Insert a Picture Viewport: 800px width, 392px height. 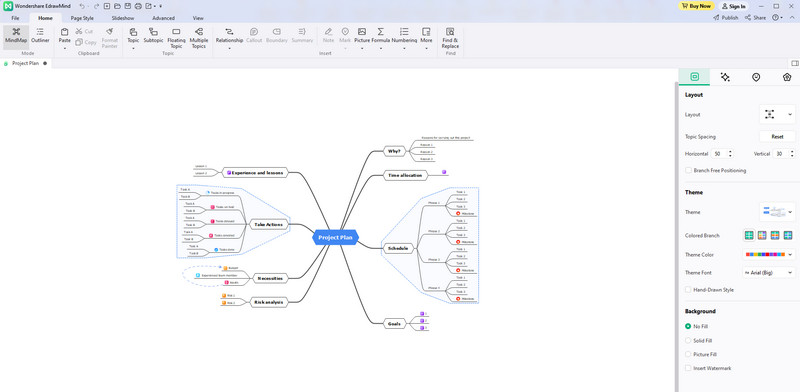362,38
